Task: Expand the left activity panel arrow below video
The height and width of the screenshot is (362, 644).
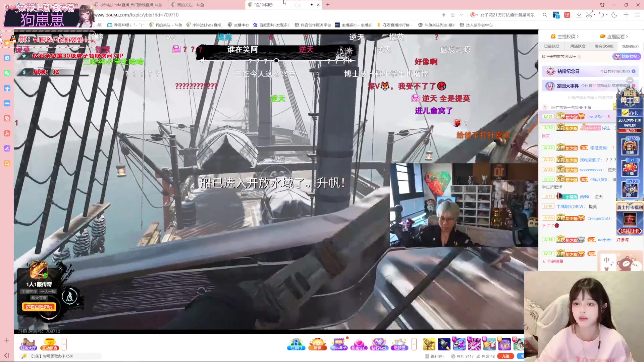Action: pyautogui.click(x=64, y=344)
